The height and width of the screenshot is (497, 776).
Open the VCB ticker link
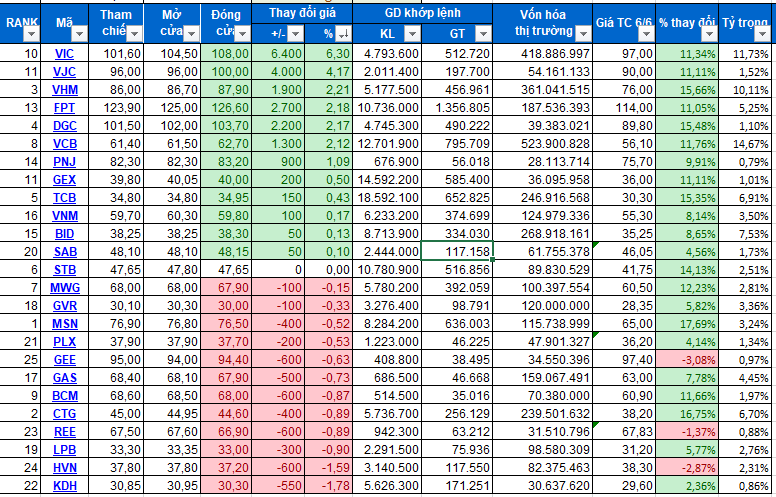[x=65, y=144]
